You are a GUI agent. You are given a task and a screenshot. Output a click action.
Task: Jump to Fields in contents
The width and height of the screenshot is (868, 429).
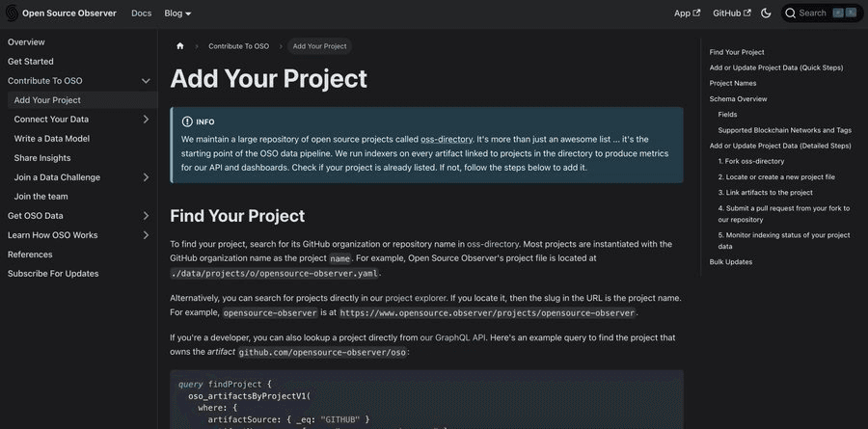[x=727, y=115]
